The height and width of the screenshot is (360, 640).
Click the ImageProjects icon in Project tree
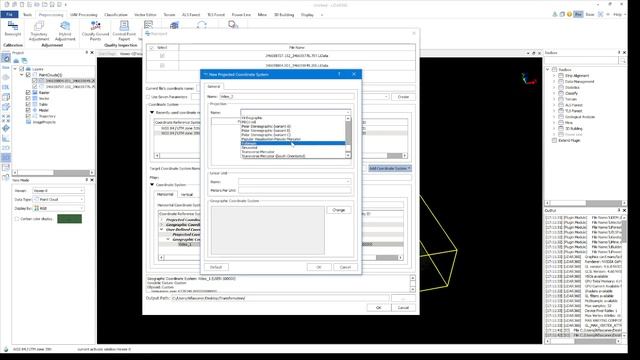tap(29, 122)
